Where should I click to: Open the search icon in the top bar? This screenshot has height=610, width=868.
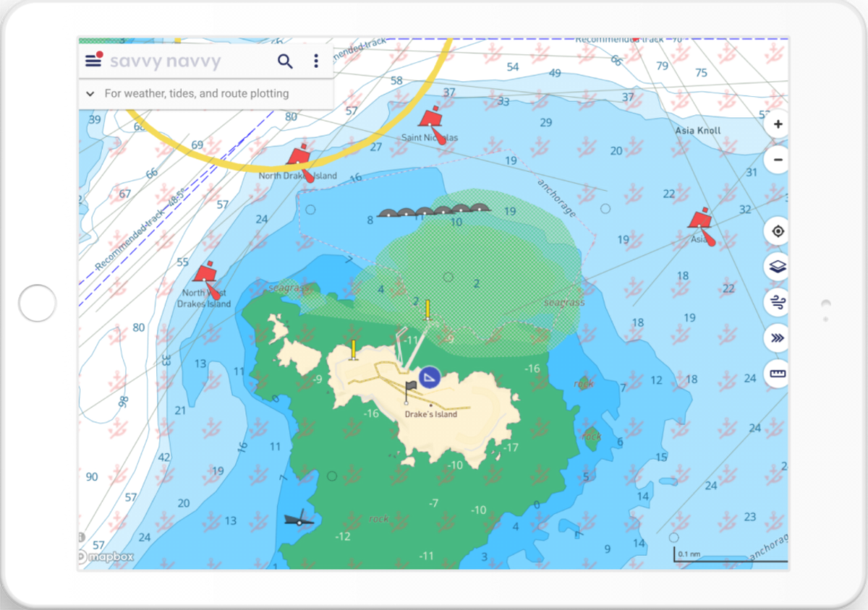click(285, 61)
